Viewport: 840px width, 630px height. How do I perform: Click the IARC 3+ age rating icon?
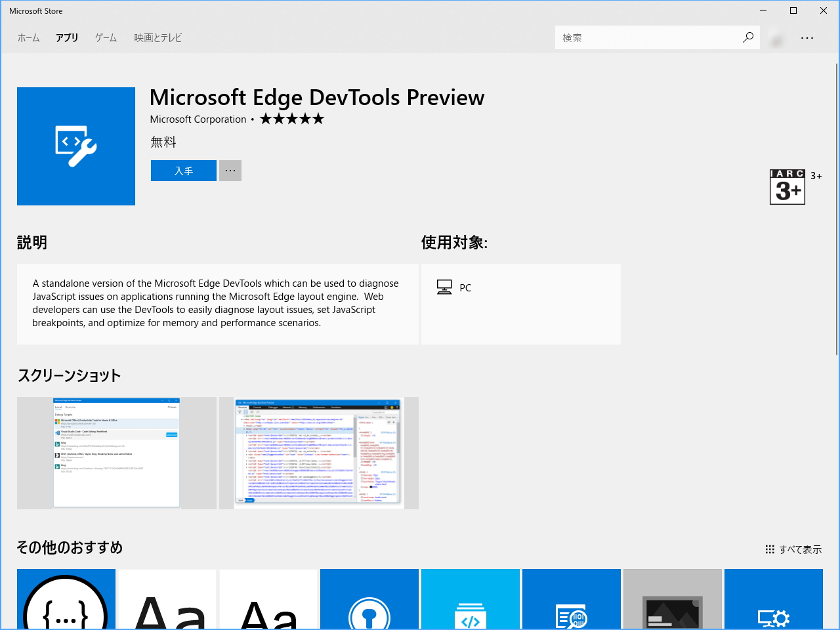[x=787, y=186]
